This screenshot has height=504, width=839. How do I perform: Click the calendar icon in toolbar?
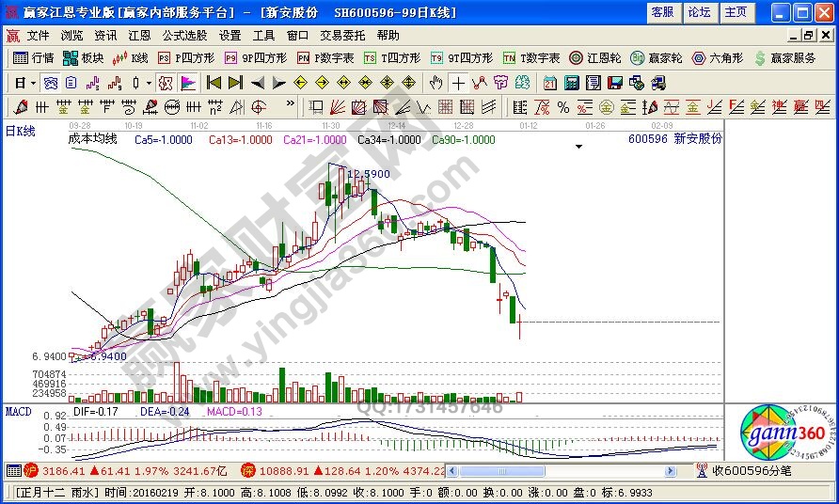tap(550, 83)
